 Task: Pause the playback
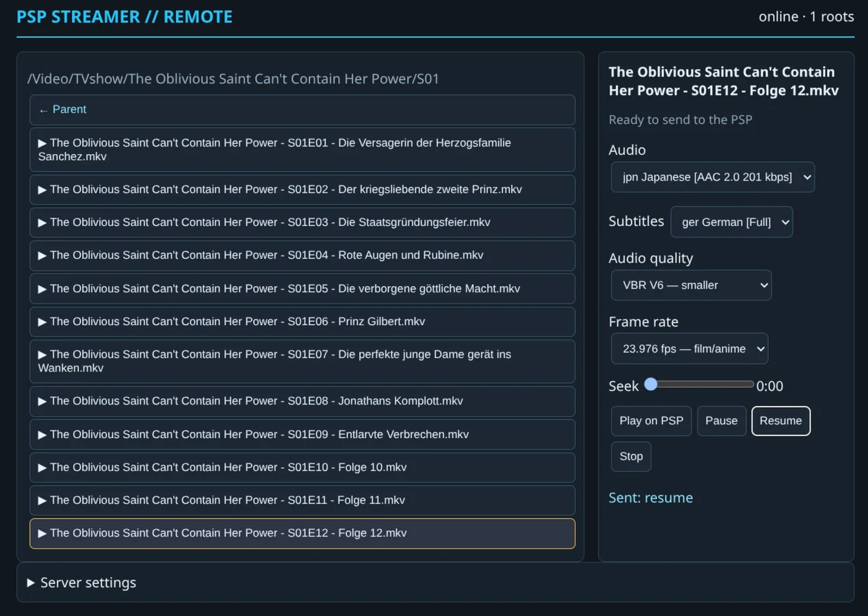point(722,421)
